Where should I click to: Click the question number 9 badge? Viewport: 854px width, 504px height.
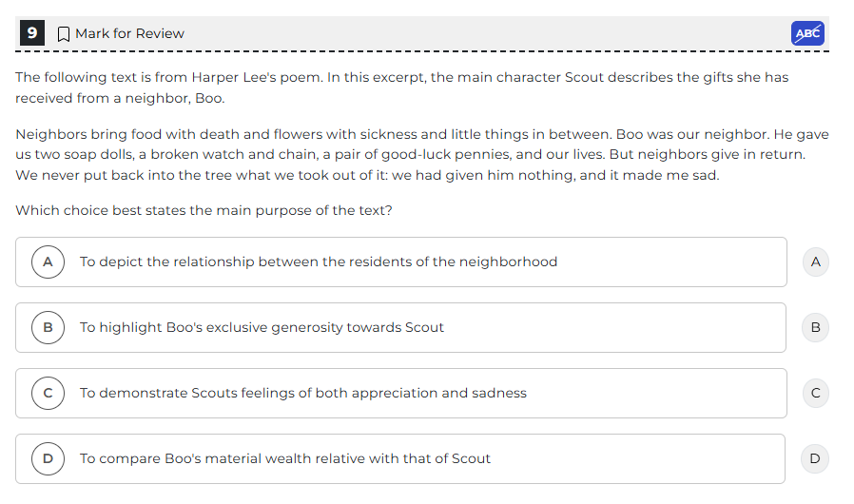(32, 33)
